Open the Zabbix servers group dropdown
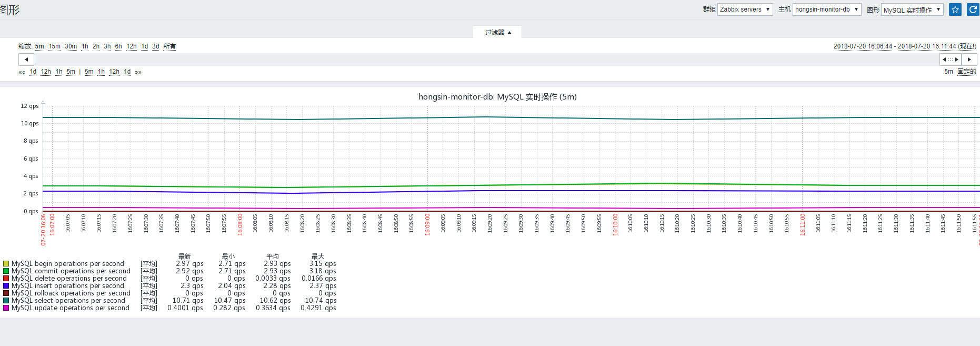Image resolution: width=980 pixels, height=346 pixels. click(x=744, y=9)
